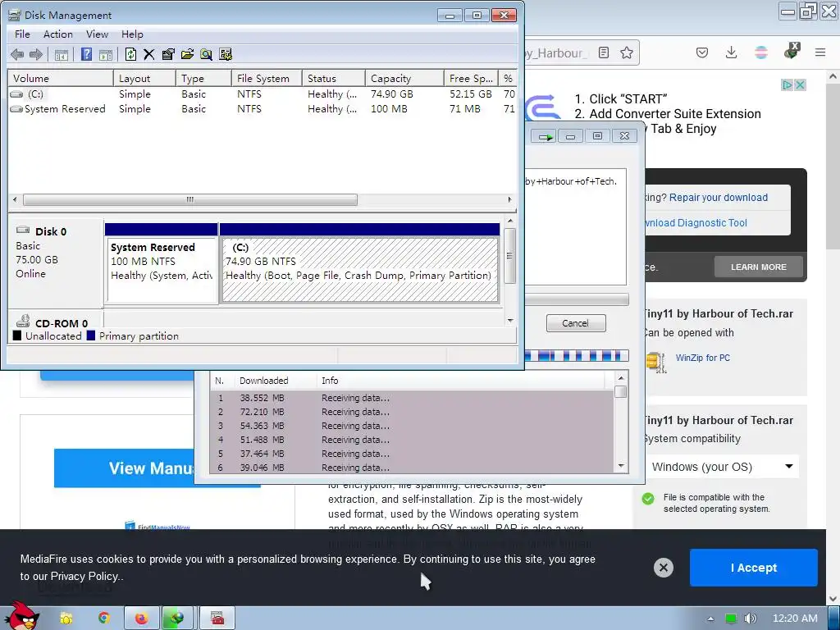Open the Action menu in Disk Management
The image size is (840, 630).
point(58,34)
